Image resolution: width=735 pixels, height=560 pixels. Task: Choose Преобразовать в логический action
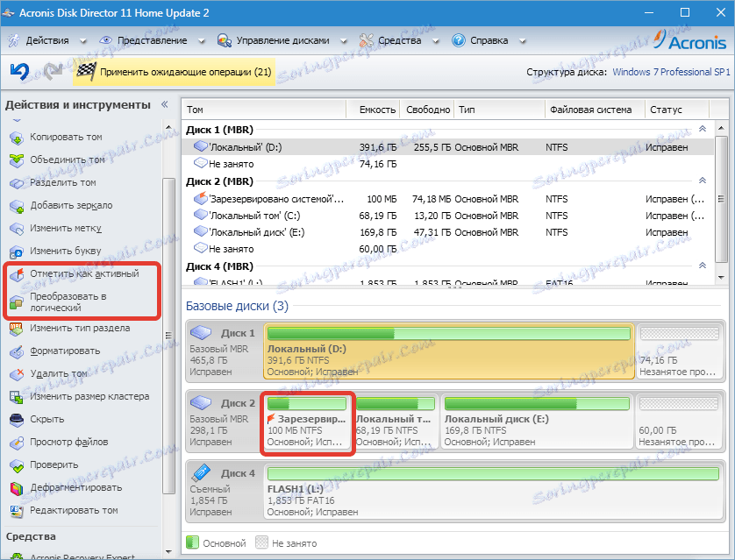click(x=68, y=302)
